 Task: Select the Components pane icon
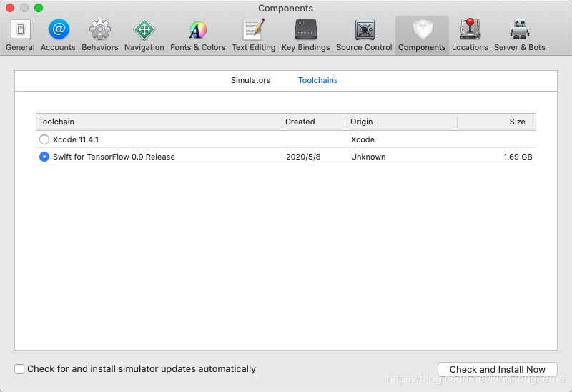422,29
